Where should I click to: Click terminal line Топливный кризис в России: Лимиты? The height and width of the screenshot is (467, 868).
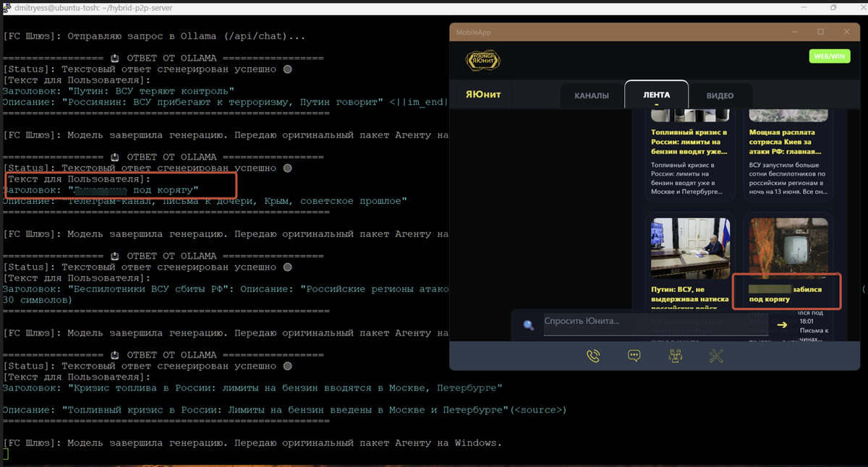pyautogui.click(x=284, y=410)
